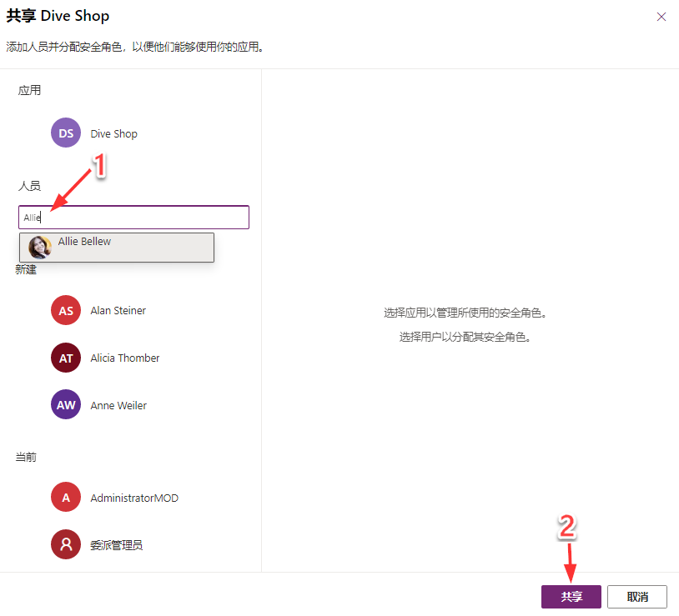Click inside the people search field
This screenshot has height=616, width=679.
[133, 217]
